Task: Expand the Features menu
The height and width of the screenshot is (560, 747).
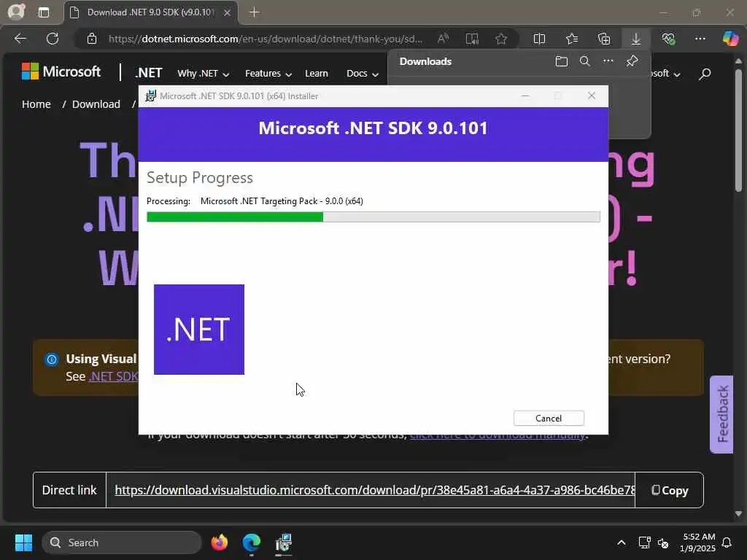Action: (x=268, y=74)
